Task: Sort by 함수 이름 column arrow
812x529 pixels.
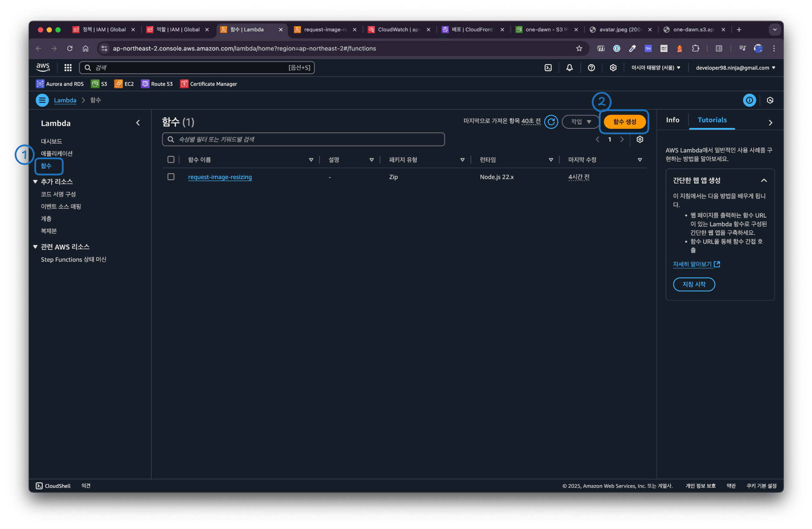Action: (x=311, y=160)
